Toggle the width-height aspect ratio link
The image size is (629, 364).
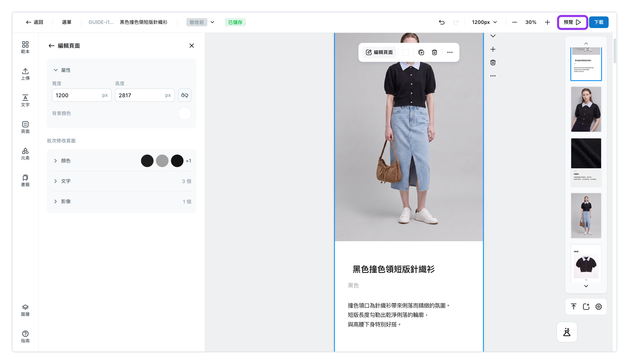coord(184,95)
